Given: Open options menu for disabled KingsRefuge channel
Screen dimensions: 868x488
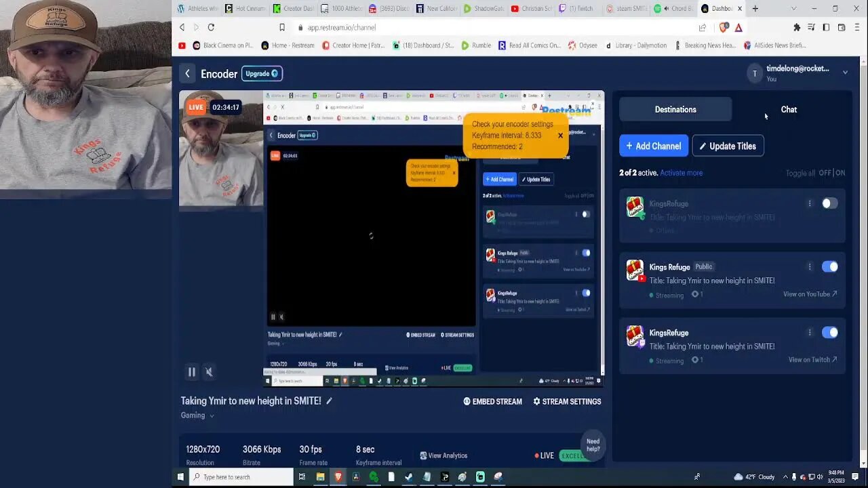Looking at the screenshot, I should 809,203.
